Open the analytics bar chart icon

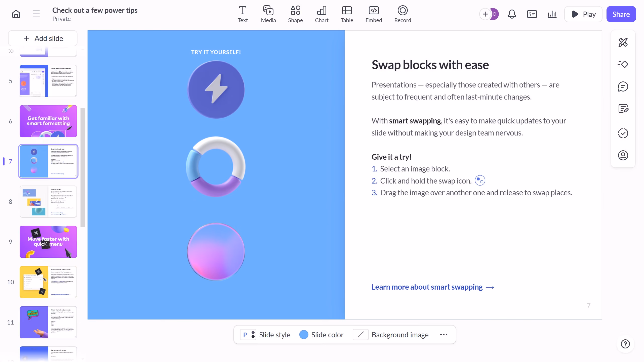(x=552, y=14)
